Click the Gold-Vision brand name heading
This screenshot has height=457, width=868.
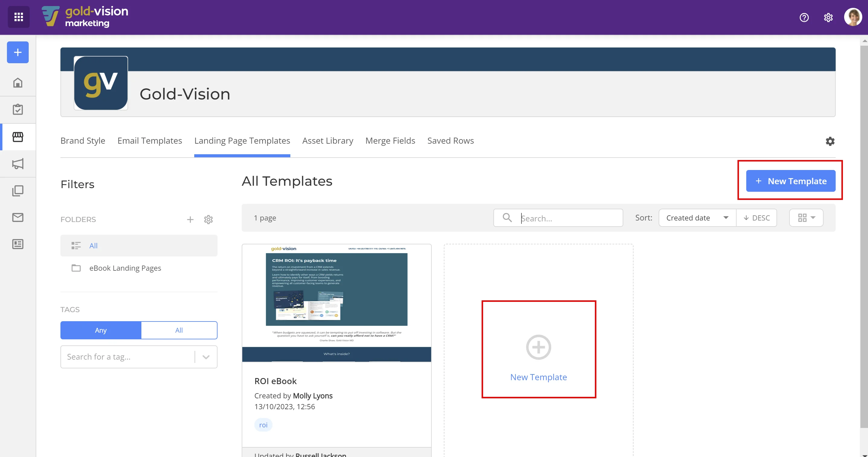coord(185,94)
